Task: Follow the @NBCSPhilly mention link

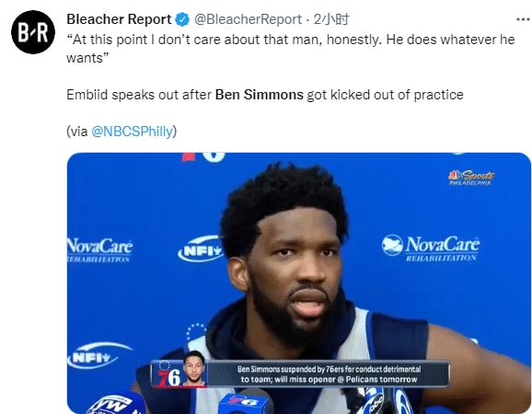Action: coord(132,132)
